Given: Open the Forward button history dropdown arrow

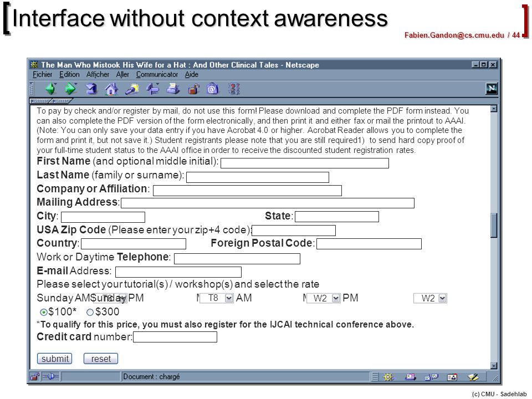Looking at the screenshot, I should (x=76, y=84).
